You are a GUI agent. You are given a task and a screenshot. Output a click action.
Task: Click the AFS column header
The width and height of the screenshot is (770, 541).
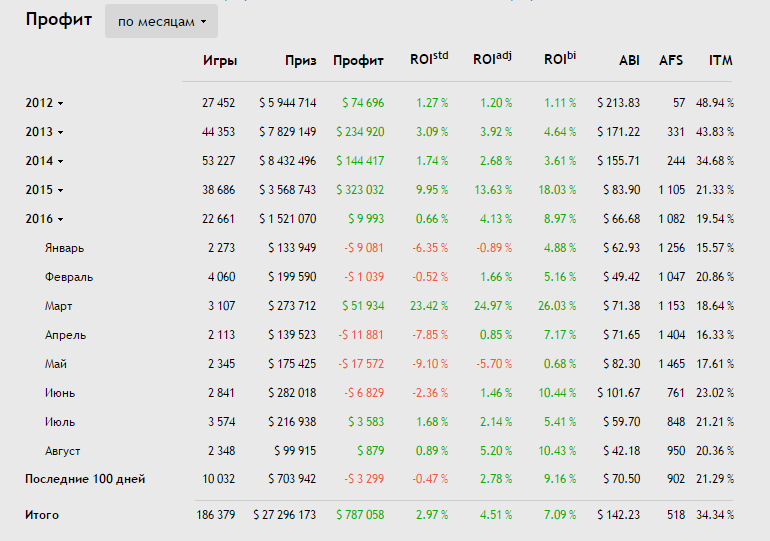point(671,61)
